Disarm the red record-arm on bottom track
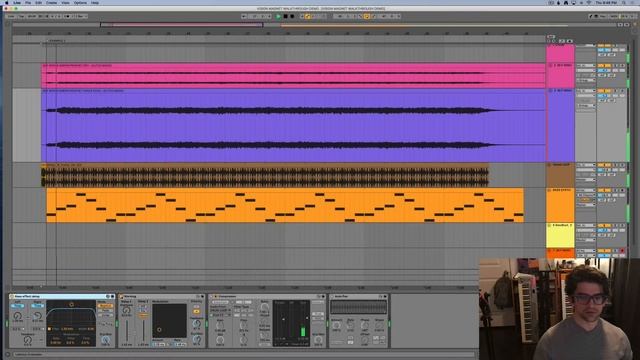640x360 pixels. tap(622, 251)
